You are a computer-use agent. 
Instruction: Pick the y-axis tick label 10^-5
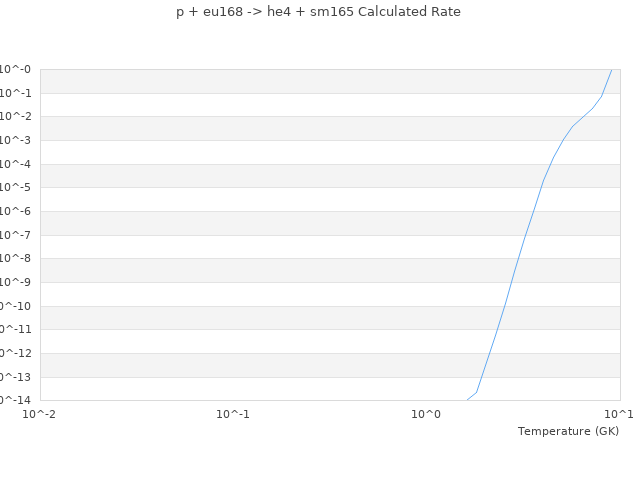click(16, 188)
